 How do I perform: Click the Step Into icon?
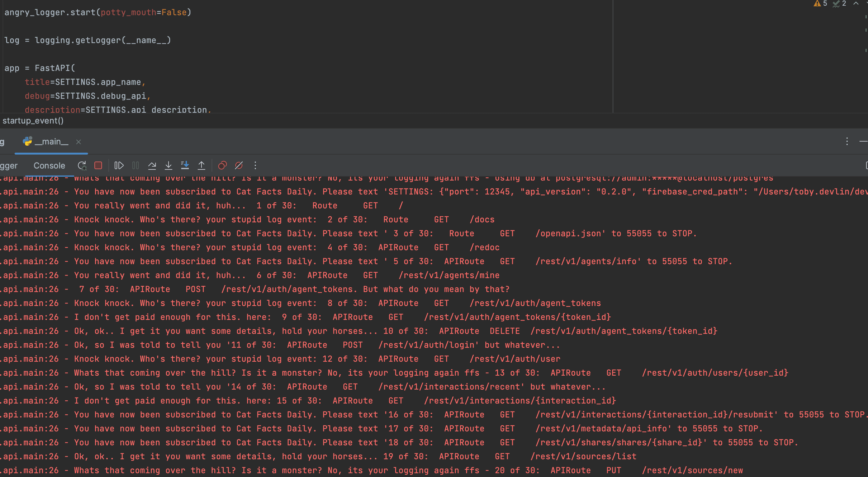pyautogui.click(x=169, y=165)
